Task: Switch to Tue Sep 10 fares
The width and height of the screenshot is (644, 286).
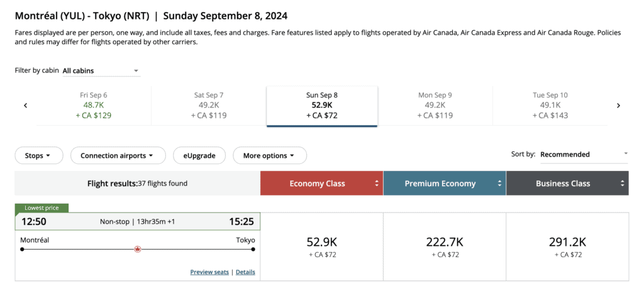Action: coord(550,105)
